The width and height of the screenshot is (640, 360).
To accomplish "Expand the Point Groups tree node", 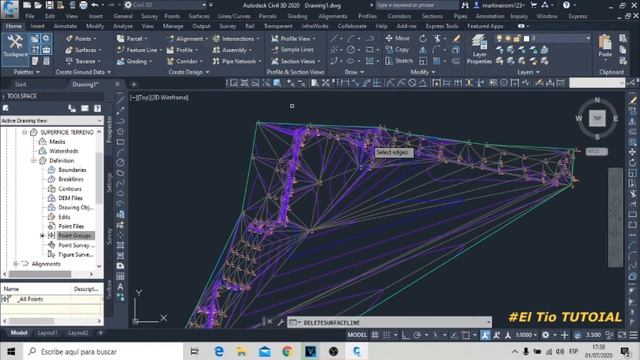I will tap(42, 236).
